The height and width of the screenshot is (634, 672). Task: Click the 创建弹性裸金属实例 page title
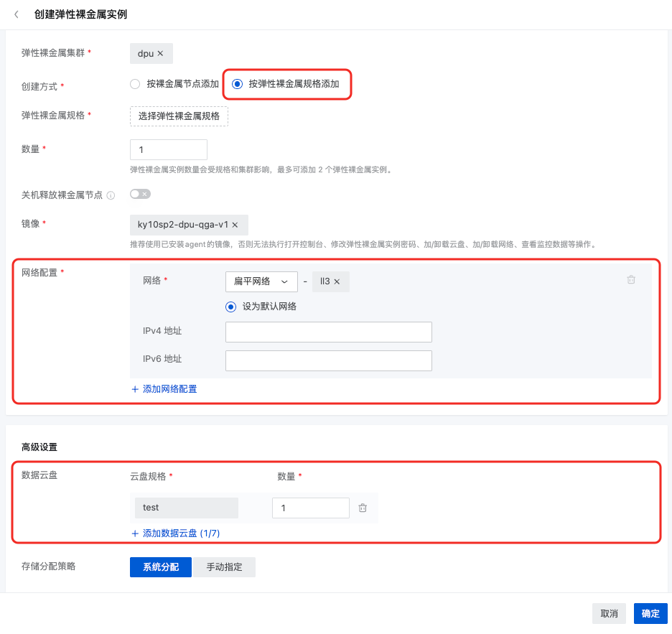[x=80, y=14]
